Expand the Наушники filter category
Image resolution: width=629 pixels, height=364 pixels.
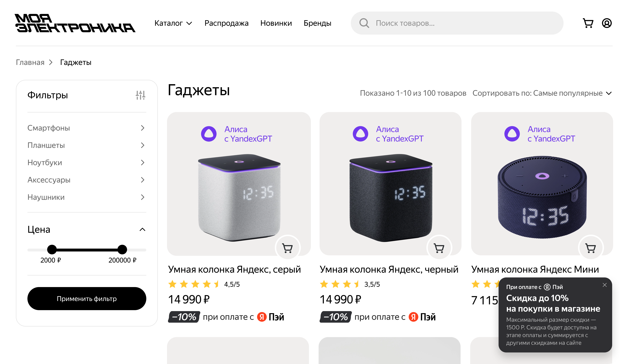[142, 197]
